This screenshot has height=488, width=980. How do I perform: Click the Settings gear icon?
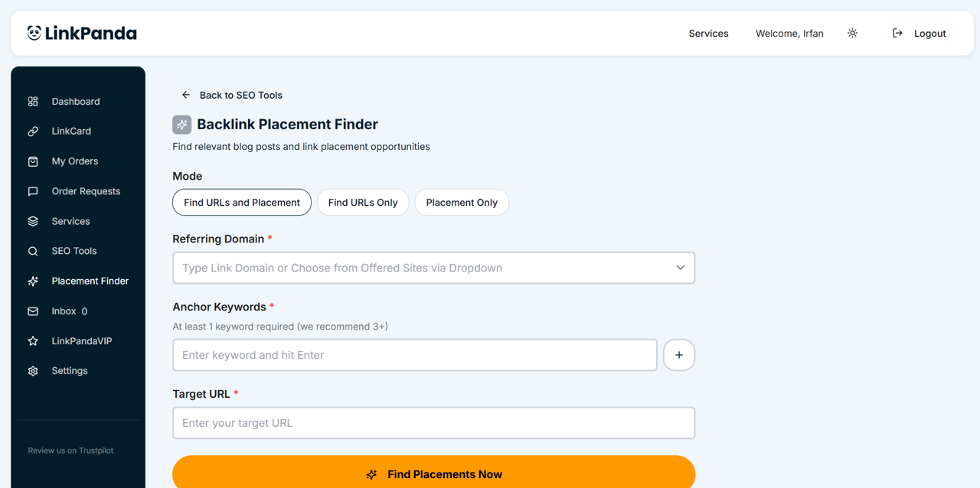click(x=33, y=371)
